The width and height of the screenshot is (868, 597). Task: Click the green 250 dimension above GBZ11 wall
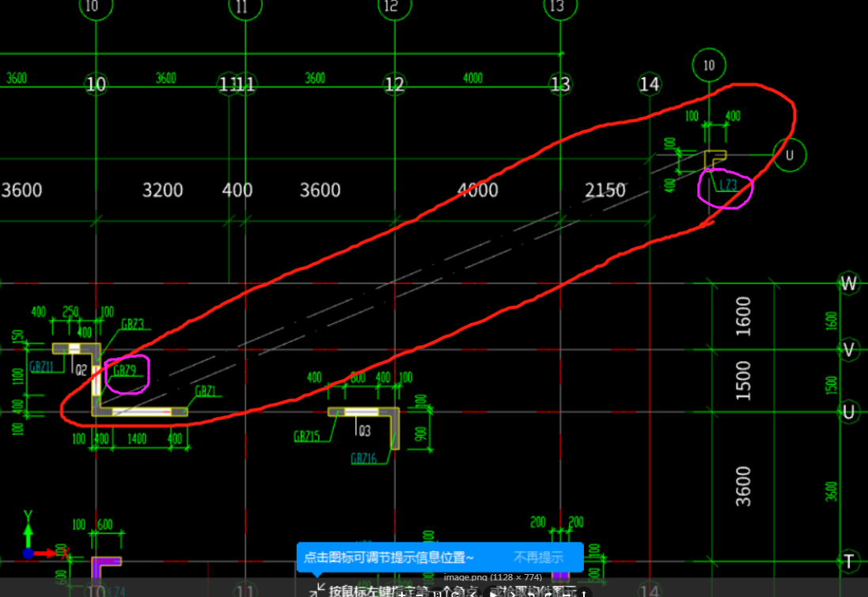click(70, 312)
